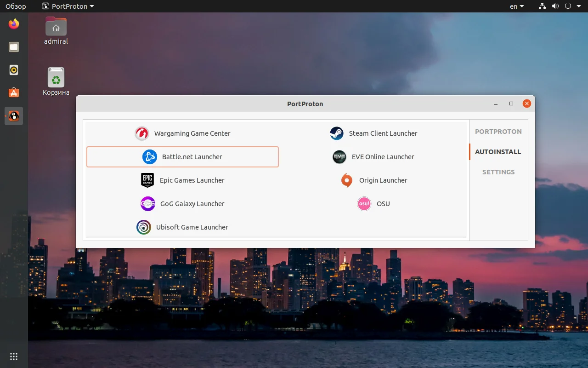Screen dimensions: 588x368
Task: Select Origin Launcher
Action: coord(373,180)
